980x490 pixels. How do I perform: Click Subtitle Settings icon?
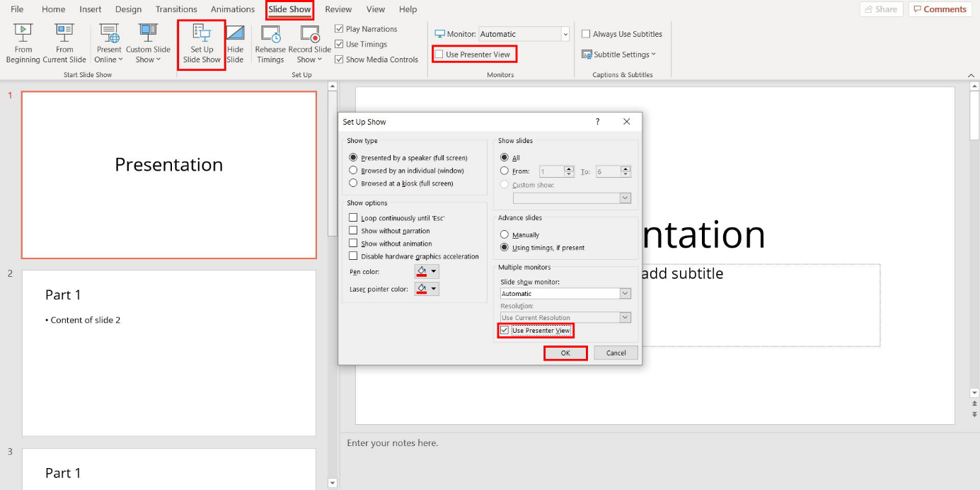[587, 55]
